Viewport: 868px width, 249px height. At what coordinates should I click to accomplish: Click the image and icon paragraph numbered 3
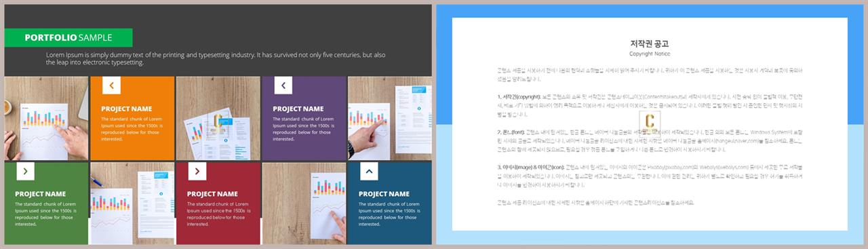pos(650,176)
